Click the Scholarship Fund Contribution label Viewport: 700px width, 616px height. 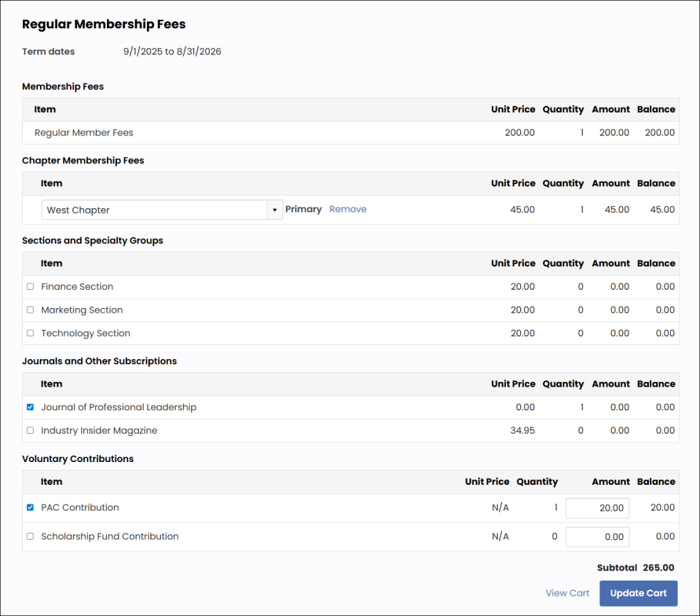(110, 537)
